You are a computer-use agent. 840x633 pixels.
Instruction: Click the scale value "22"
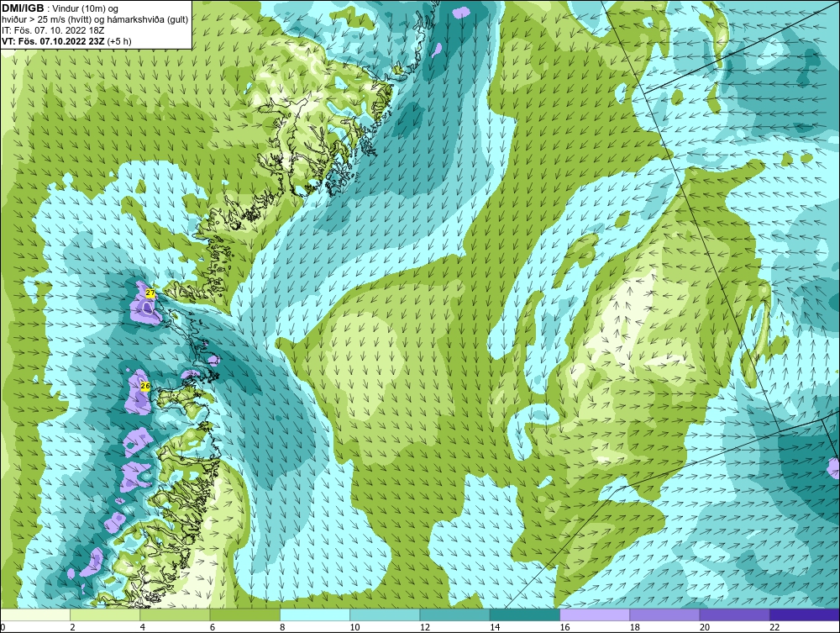click(774, 628)
